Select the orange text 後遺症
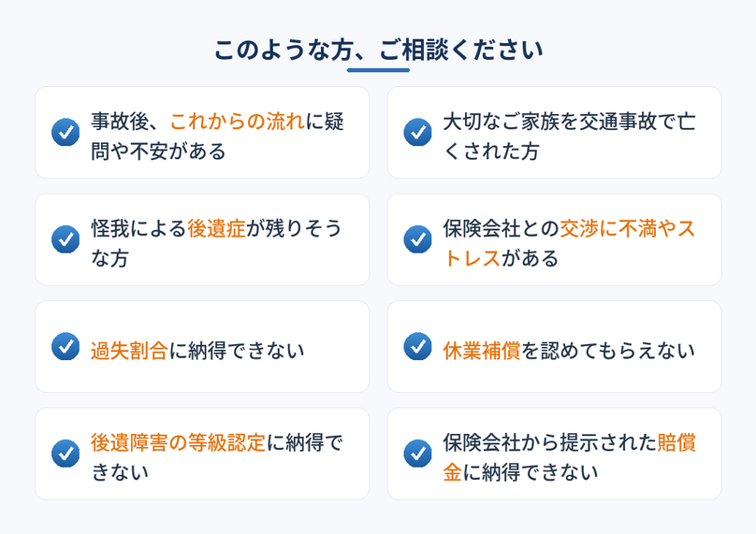Screen dimensions: 756x534 [x=216, y=228]
